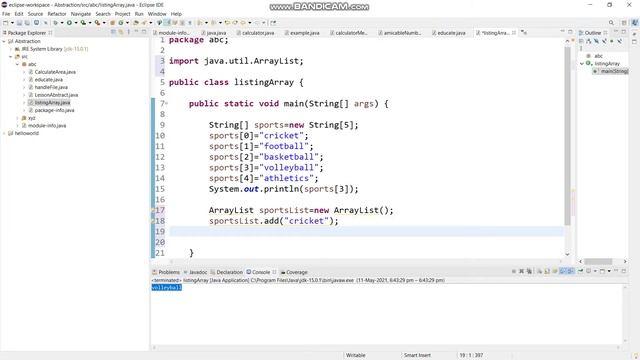Switch to the Problems tab

(x=166, y=272)
